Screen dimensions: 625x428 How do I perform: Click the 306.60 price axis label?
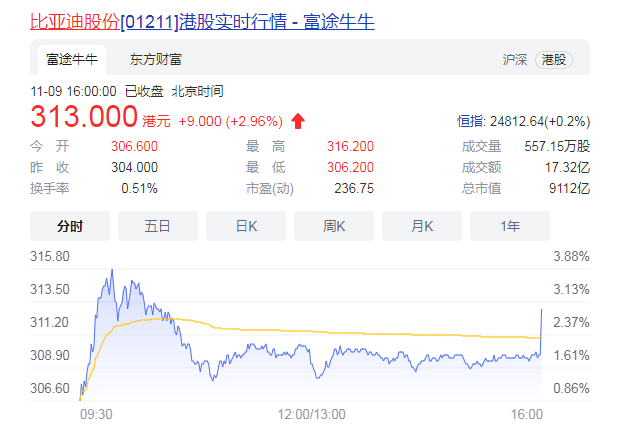[x=50, y=388]
